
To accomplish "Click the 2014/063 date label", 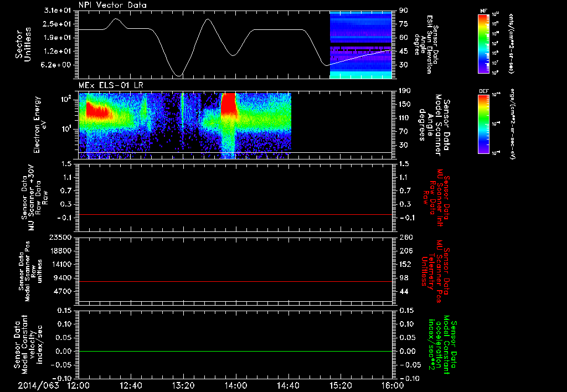I will tap(38, 386).
